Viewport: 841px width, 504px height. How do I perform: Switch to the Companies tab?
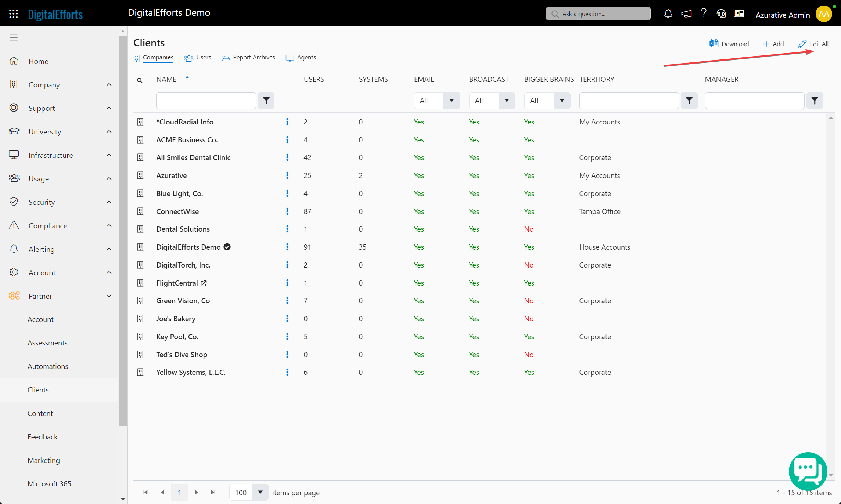click(154, 58)
